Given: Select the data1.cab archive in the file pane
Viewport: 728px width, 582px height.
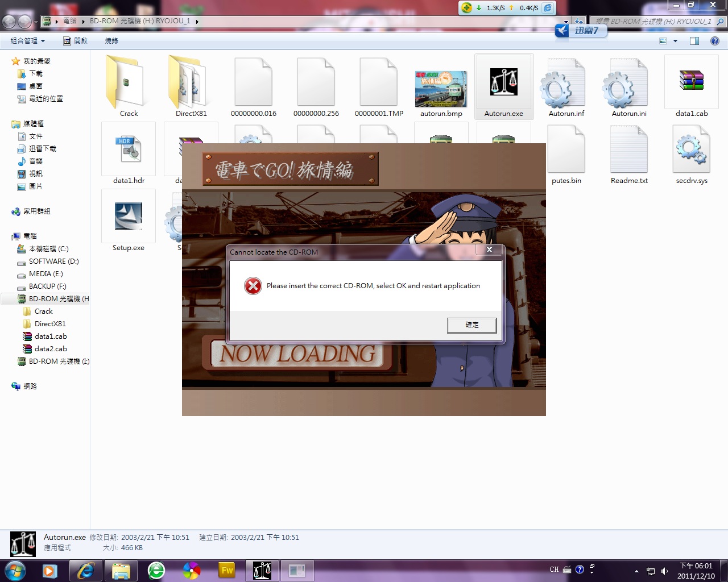Looking at the screenshot, I should coord(692,86).
